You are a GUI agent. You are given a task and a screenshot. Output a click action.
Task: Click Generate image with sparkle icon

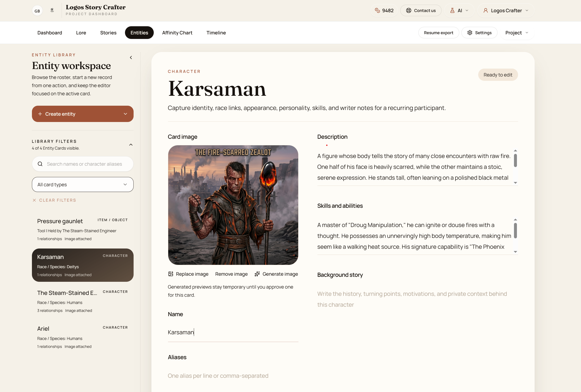pyautogui.click(x=276, y=274)
